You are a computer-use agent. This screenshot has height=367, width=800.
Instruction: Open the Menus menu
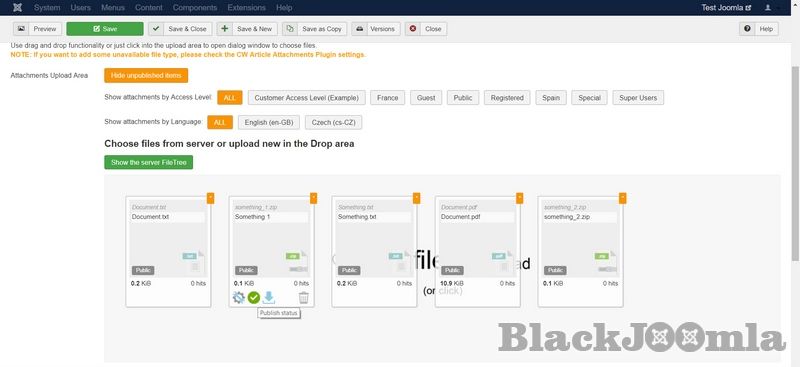point(113,8)
